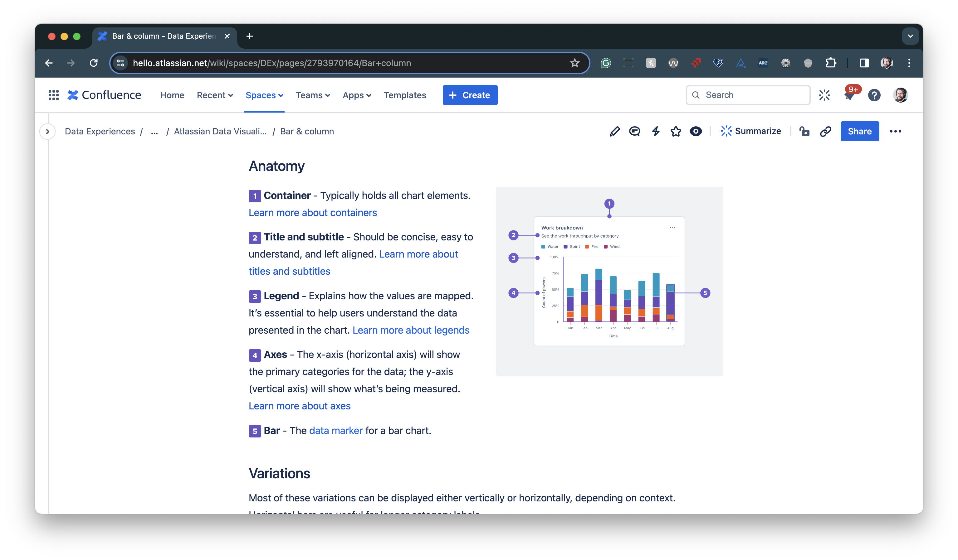
Task: Click the Variations heading
Action: [x=279, y=474]
